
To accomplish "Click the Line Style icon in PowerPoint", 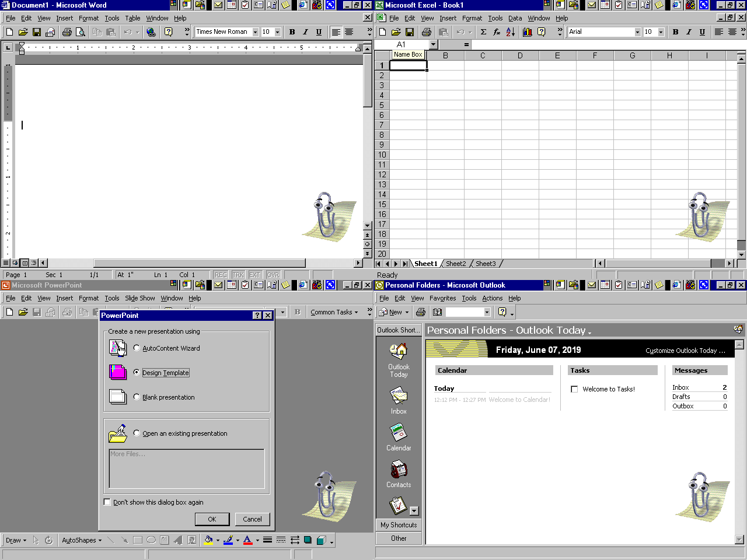I will point(267,540).
